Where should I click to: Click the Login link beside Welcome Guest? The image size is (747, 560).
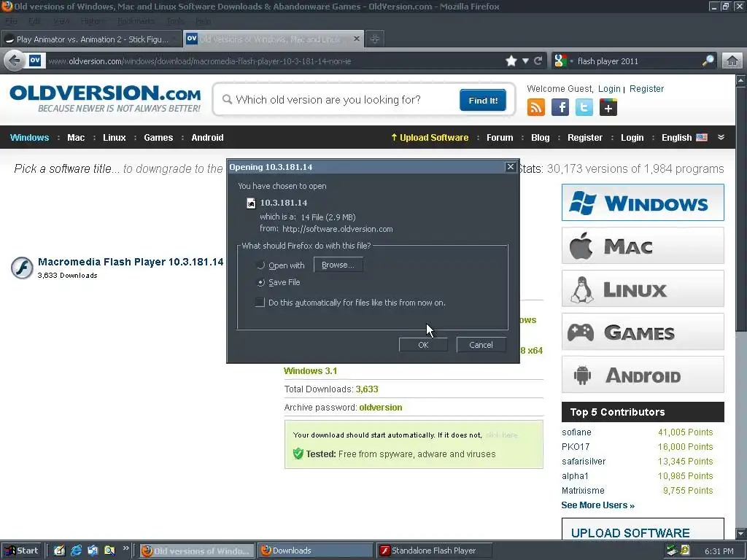click(x=609, y=88)
